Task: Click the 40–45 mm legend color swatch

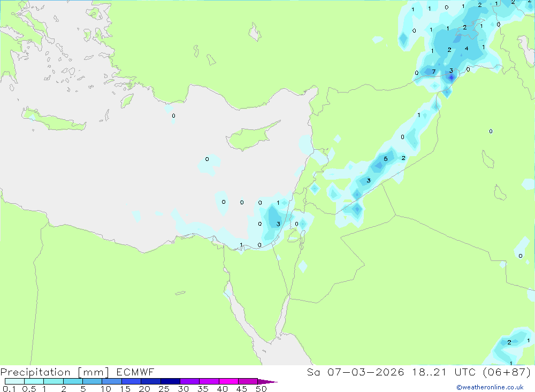Action: pyautogui.click(x=228, y=381)
